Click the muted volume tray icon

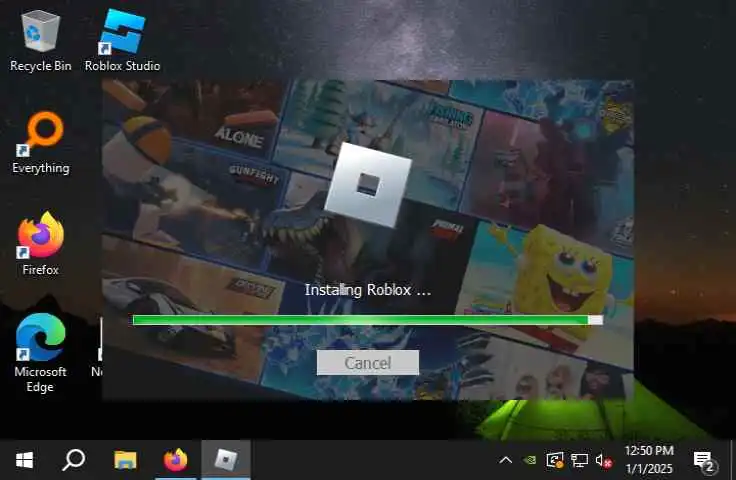(604, 460)
